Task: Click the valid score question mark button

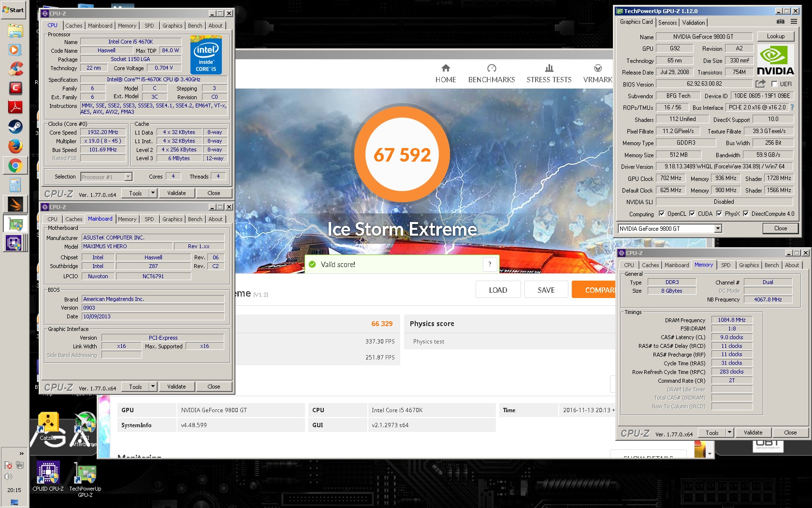Action: coord(490,264)
